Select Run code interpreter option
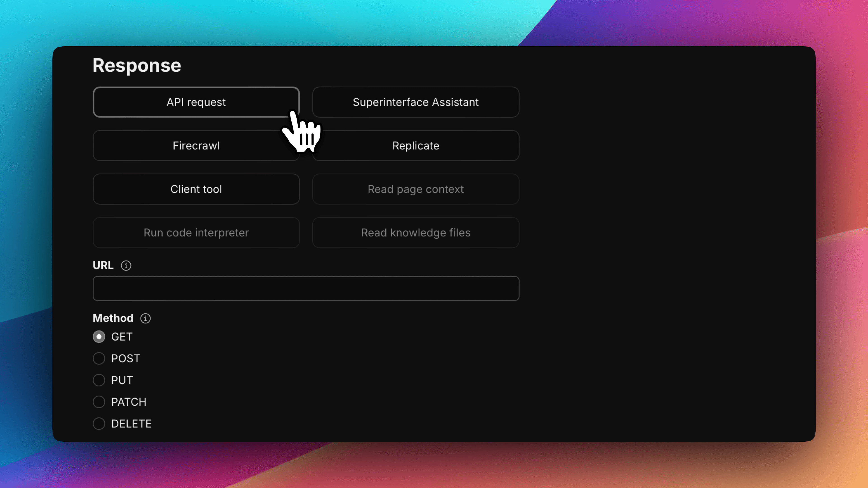This screenshot has height=488, width=868. coord(196,233)
